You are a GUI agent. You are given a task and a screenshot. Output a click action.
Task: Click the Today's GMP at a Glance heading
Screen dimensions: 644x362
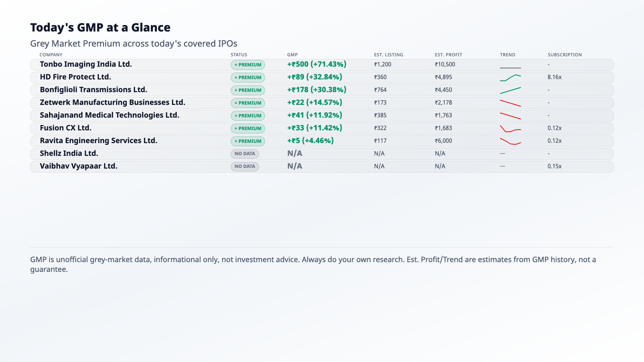point(100,27)
